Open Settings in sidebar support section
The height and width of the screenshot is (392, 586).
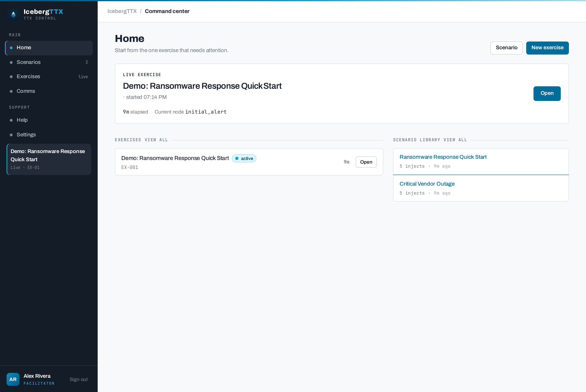[49, 135]
